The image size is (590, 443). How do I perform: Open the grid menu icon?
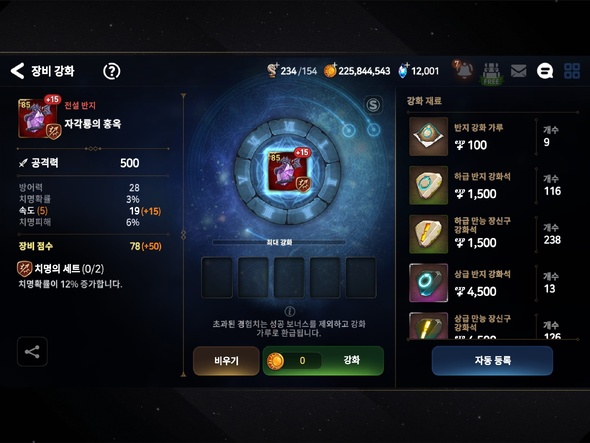point(572,71)
